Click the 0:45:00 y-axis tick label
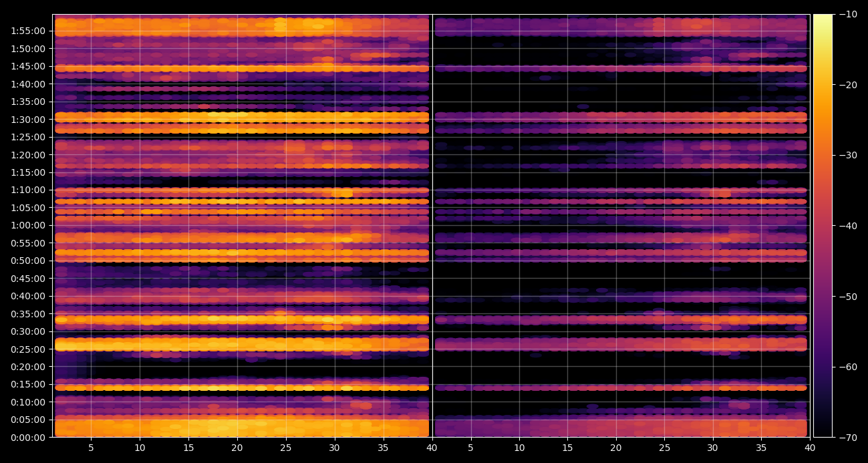The width and height of the screenshot is (868, 463). pyautogui.click(x=29, y=279)
